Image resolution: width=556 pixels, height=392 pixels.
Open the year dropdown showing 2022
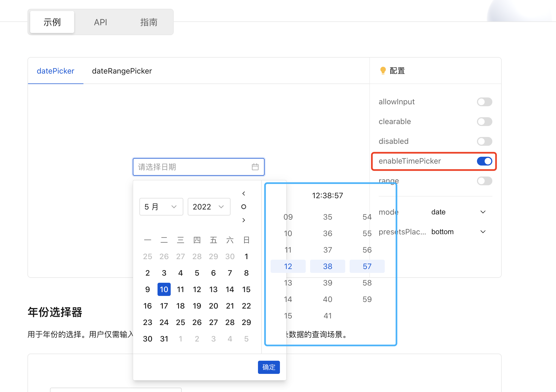point(209,207)
